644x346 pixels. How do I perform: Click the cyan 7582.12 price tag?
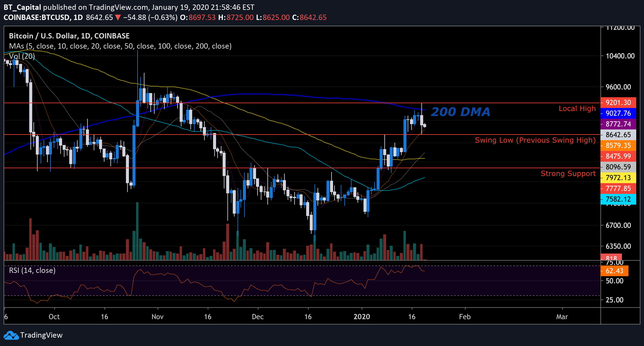click(618, 199)
